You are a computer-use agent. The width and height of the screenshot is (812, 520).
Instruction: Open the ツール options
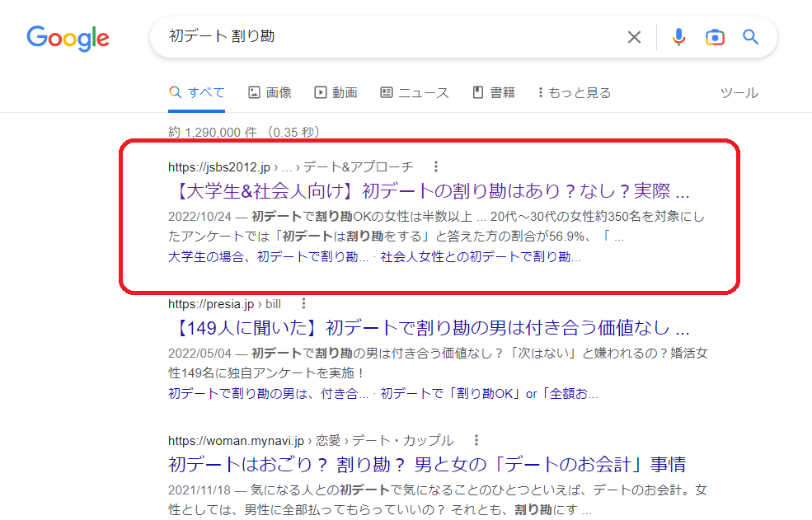[739, 93]
